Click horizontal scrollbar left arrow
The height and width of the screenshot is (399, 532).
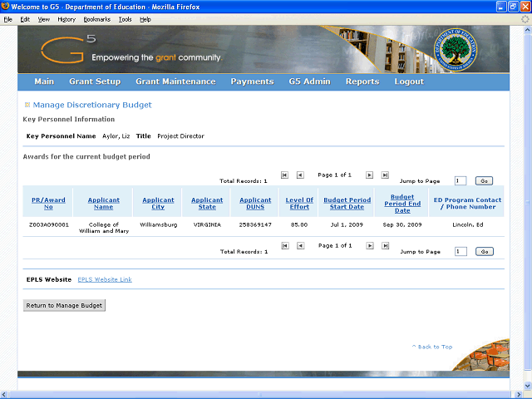tap(4, 395)
